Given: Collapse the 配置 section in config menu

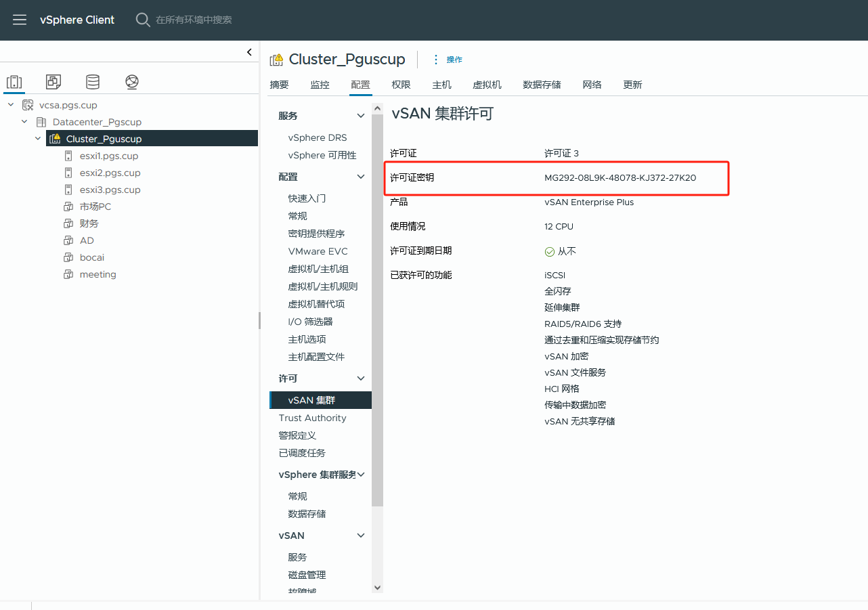Looking at the screenshot, I should (361, 177).
